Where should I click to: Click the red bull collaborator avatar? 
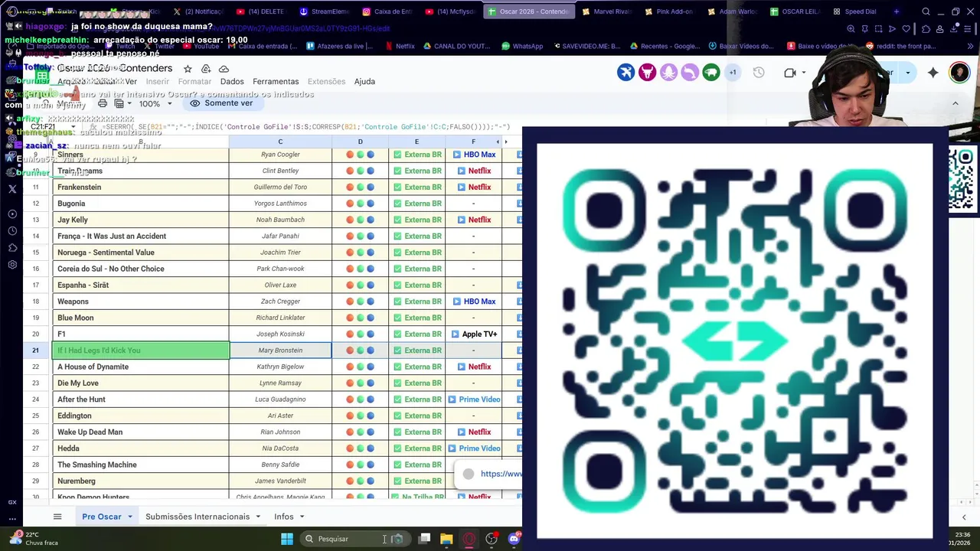(x=647, y=73)
